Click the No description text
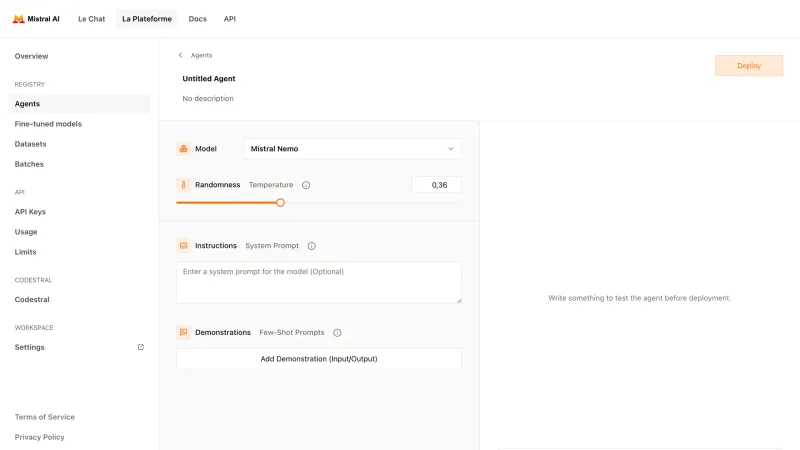This screenshot has width=800, height=450. (208, 98)
